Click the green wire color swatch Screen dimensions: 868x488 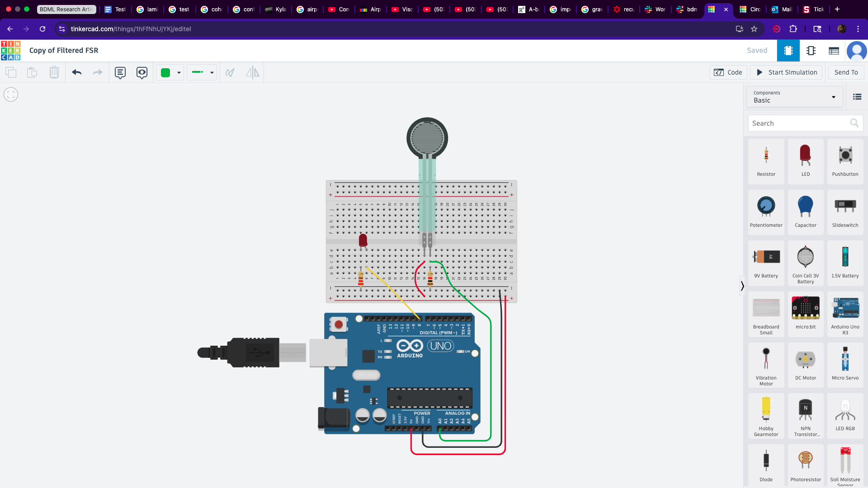tap(165, 72)
